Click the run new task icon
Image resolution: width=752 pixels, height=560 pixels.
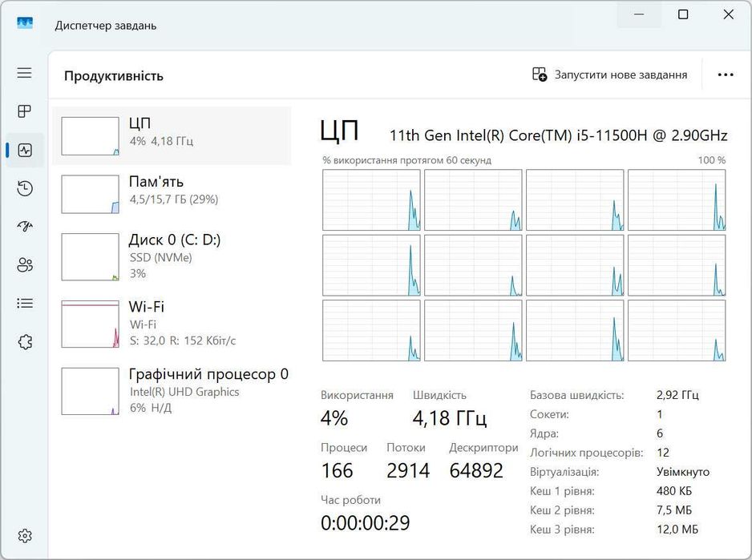coord(540,75)
